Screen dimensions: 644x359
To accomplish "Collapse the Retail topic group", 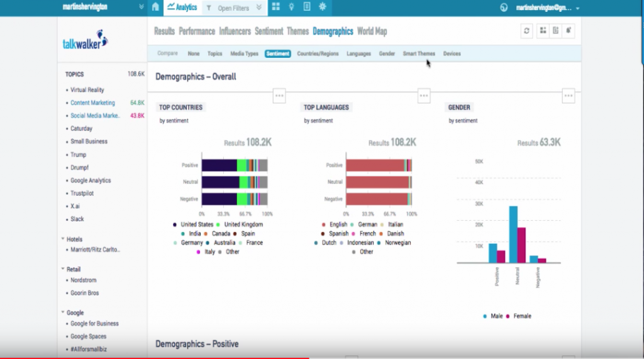I will pos(63,268).
